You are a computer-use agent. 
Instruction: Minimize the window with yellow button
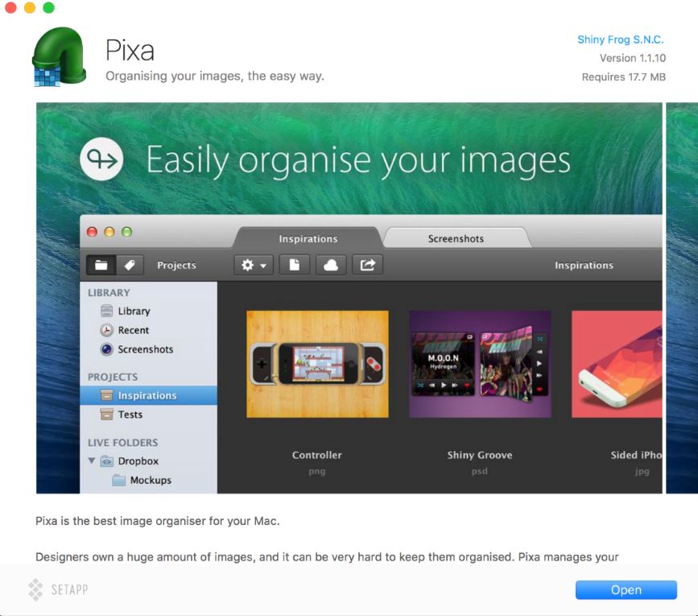click(x=30, y=7)
